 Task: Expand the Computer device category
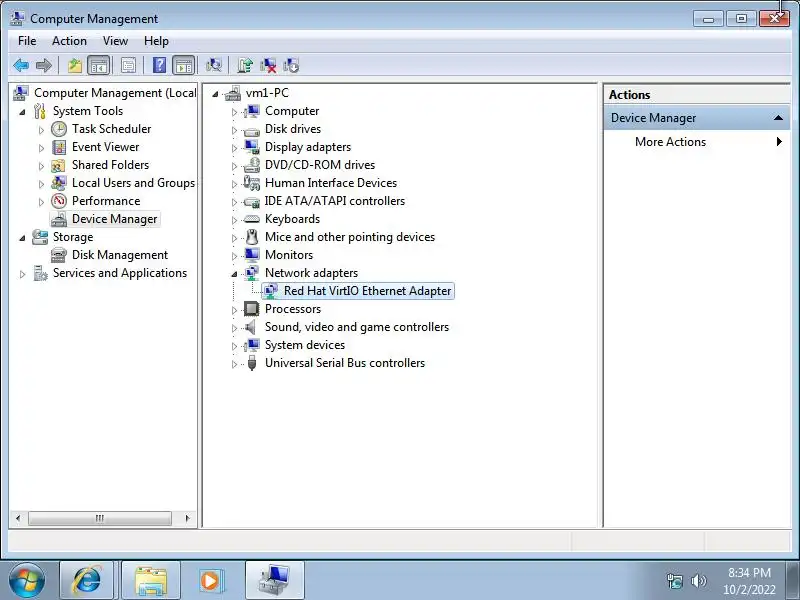pyautogui.click(x=234, y=112)
